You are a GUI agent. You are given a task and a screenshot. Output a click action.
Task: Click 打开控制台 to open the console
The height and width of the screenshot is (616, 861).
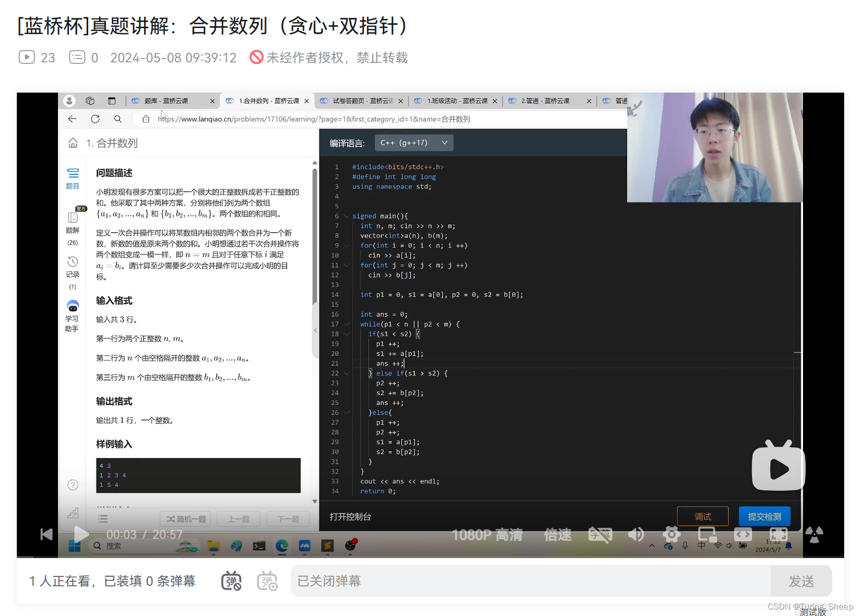[350, 516]
